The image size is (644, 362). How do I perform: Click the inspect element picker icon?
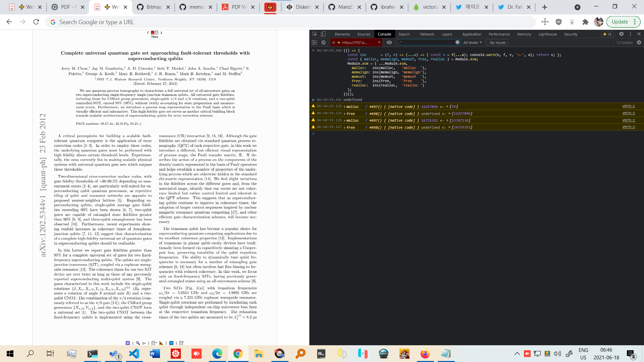[x=314, y=34]
